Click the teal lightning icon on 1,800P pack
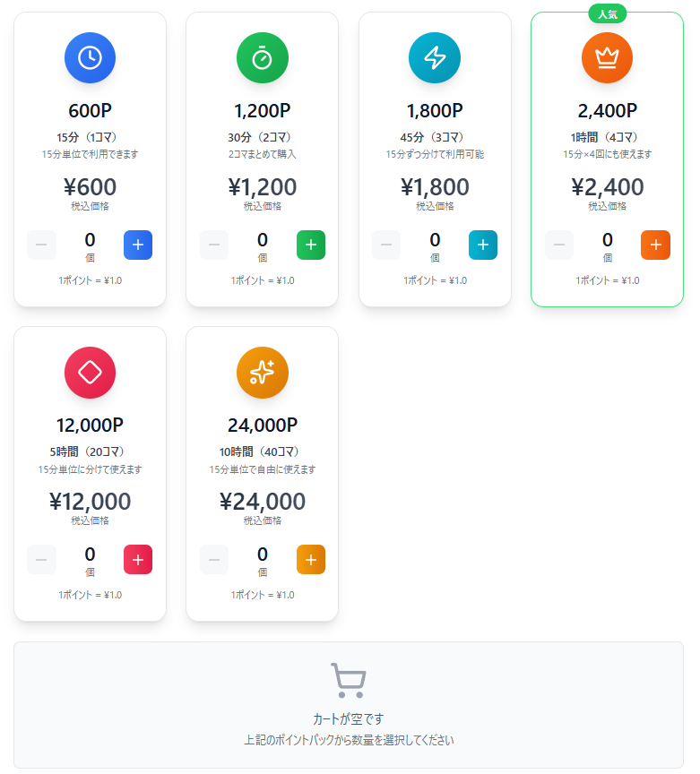 [x=435, y=58]
